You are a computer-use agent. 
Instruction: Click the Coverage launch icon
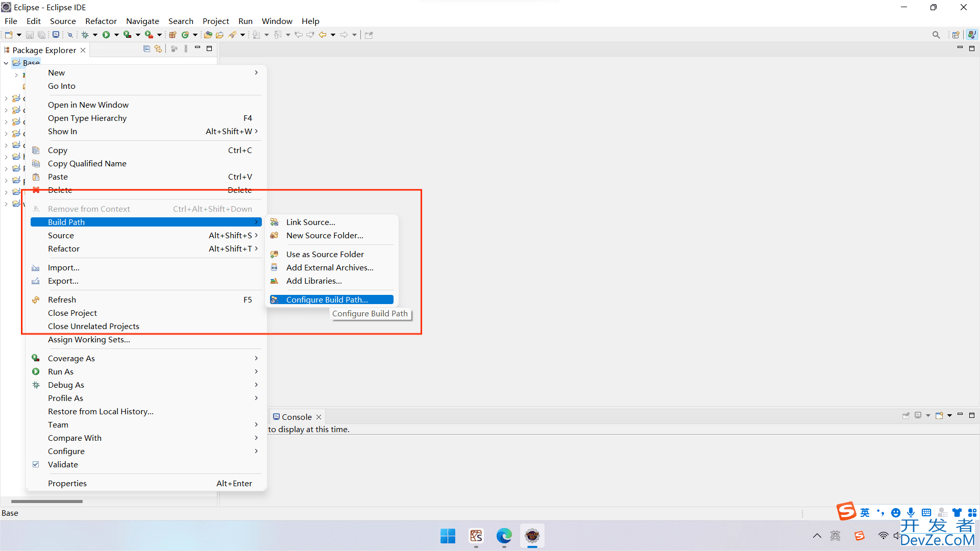[x=128, y=35]
